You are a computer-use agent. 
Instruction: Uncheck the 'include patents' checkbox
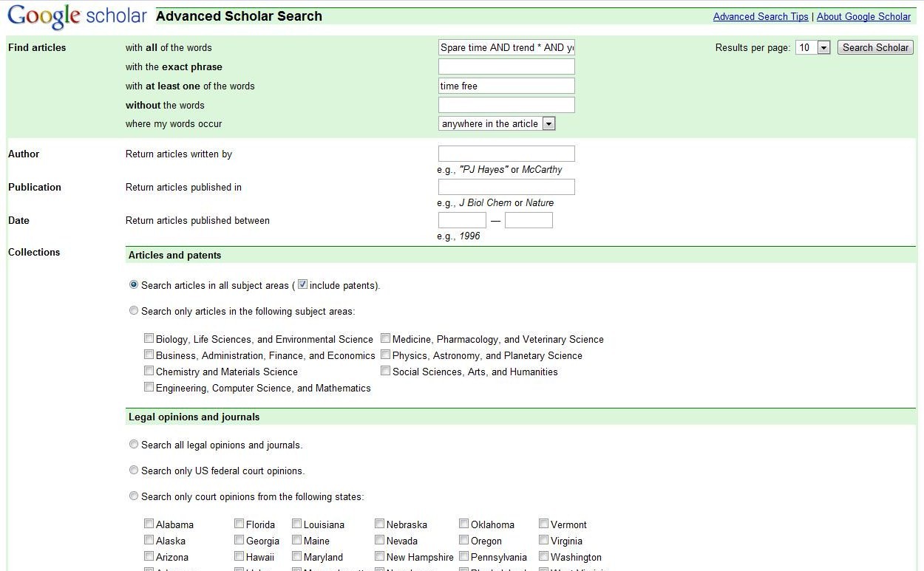tap(302, 284)
